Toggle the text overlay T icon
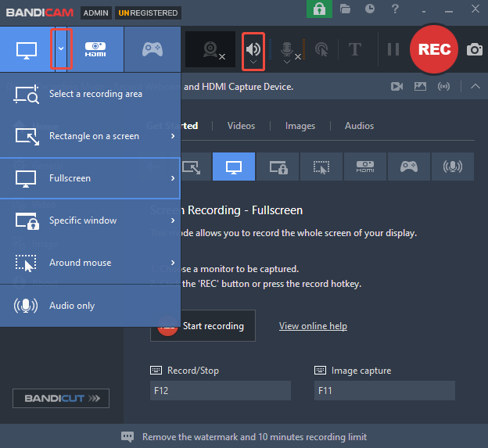 pos(355,49)
